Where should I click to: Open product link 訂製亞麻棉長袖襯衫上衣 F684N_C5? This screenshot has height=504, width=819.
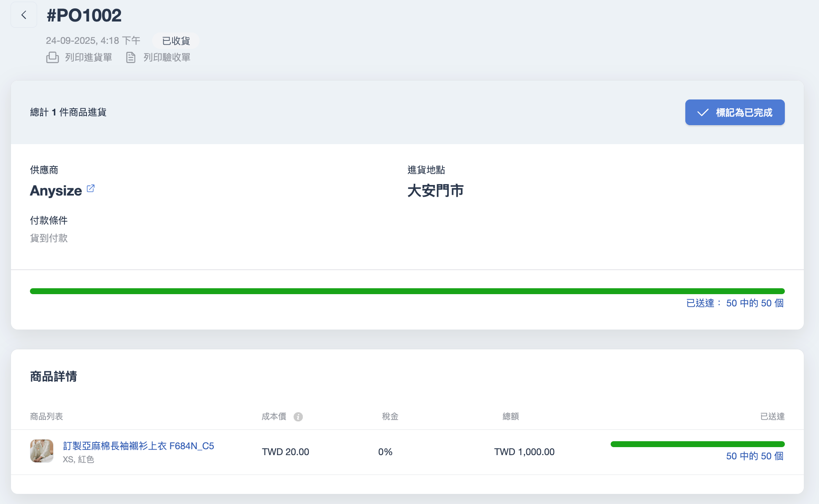[138, 446]
